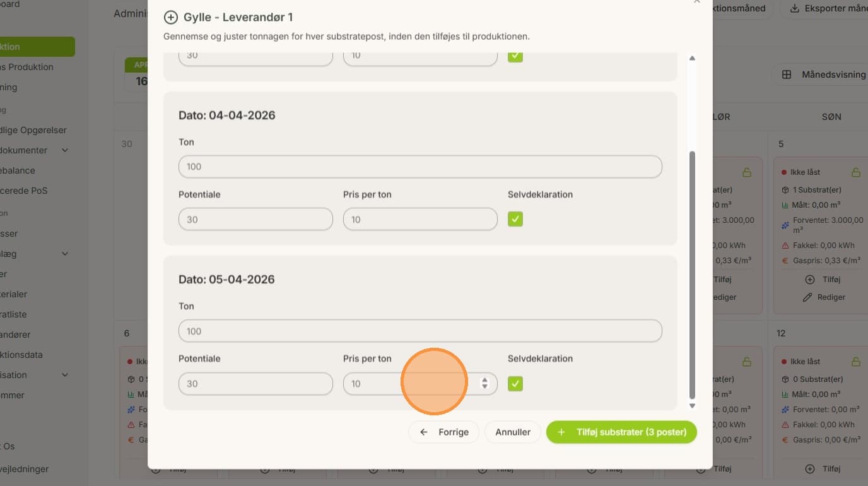Uncheck Selvdeklaration for 05-04-2026
The image size is (868, 486).
(515, 383)
